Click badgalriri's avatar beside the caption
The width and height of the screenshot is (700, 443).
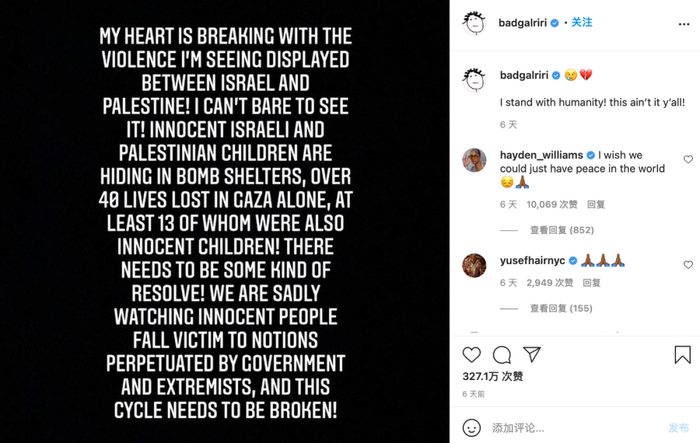pyautogui.click(x=474, y=79)
